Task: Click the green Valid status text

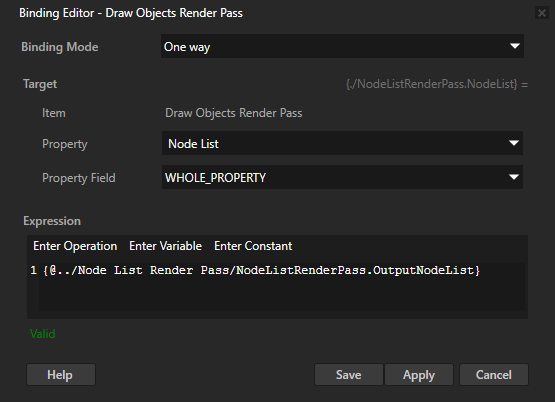Action: (x=42, y=334)
